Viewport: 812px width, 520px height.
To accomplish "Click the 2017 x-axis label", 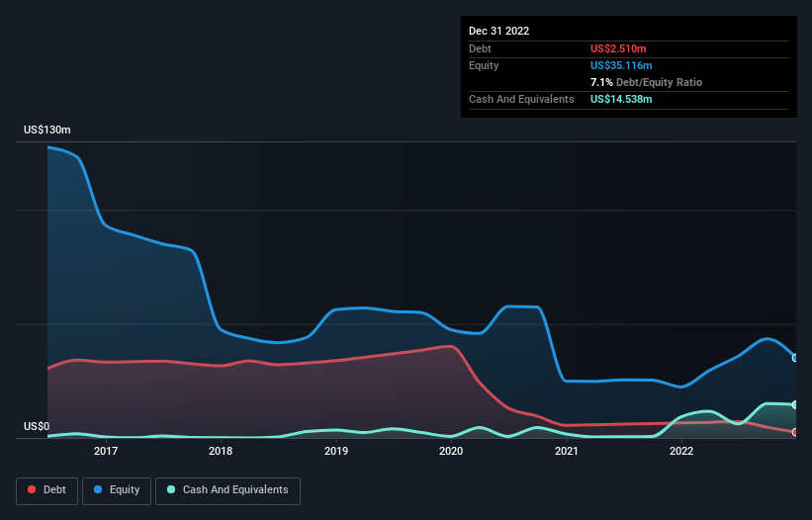I will point(106,451).
